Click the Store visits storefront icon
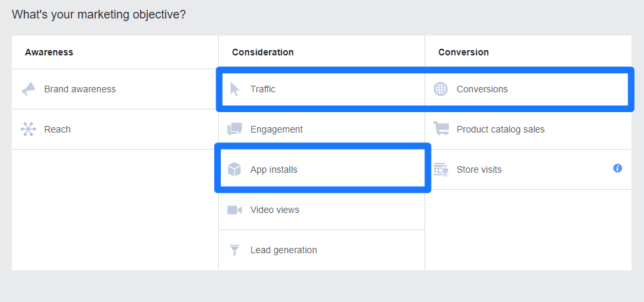 (440, 169)
